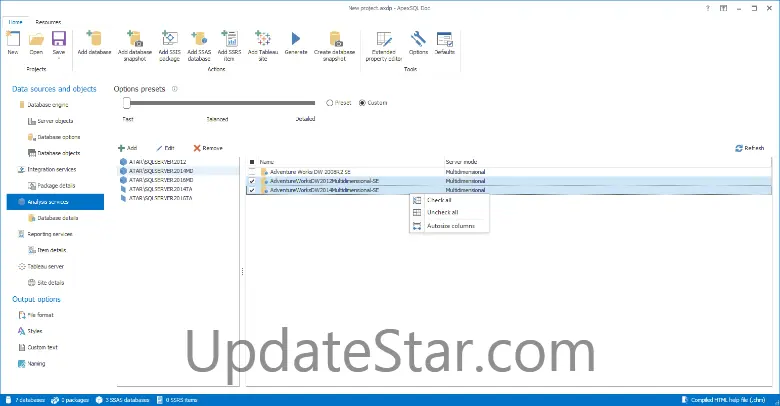Click the Refresh button
The height and width of the screenshot is (406, 780).
750,148
